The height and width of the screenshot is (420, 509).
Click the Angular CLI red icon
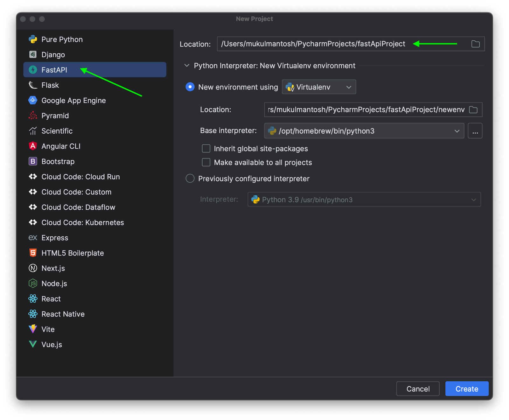pos(33,146)
